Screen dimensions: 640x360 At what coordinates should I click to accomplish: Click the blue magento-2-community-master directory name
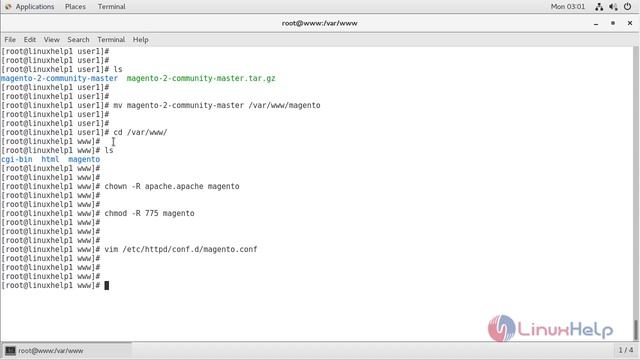pyautogui.click(x=59, y=78)
